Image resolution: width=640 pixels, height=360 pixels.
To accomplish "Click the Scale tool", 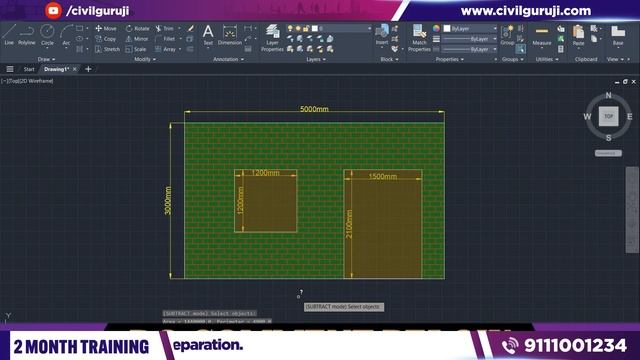I will 136,49.
